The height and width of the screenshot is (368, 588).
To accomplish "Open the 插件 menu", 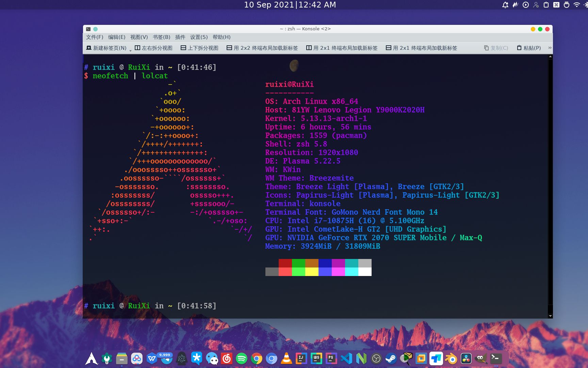I will click(180, 37).
